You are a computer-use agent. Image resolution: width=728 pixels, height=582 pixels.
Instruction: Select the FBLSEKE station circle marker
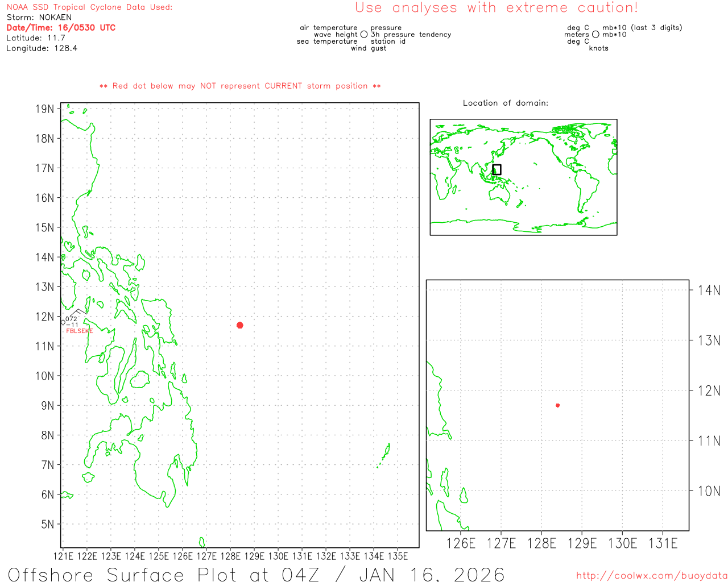click(x=63, y=322)
